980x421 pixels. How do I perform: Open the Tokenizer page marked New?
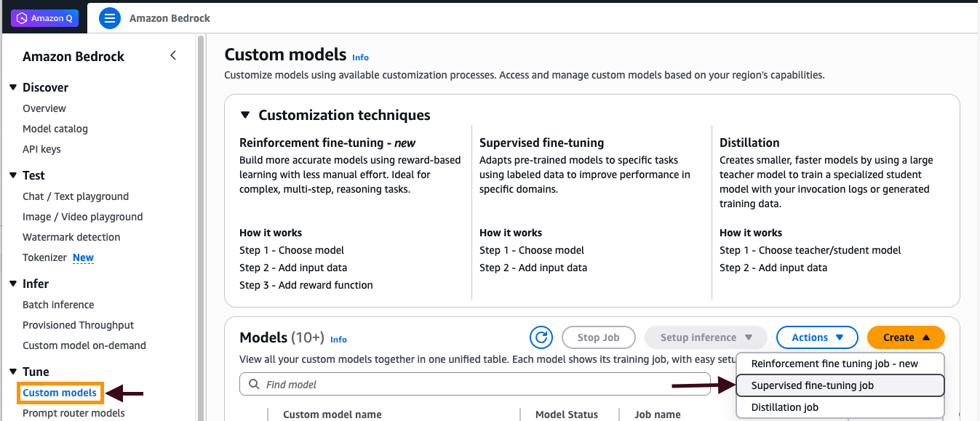[44, 257]
